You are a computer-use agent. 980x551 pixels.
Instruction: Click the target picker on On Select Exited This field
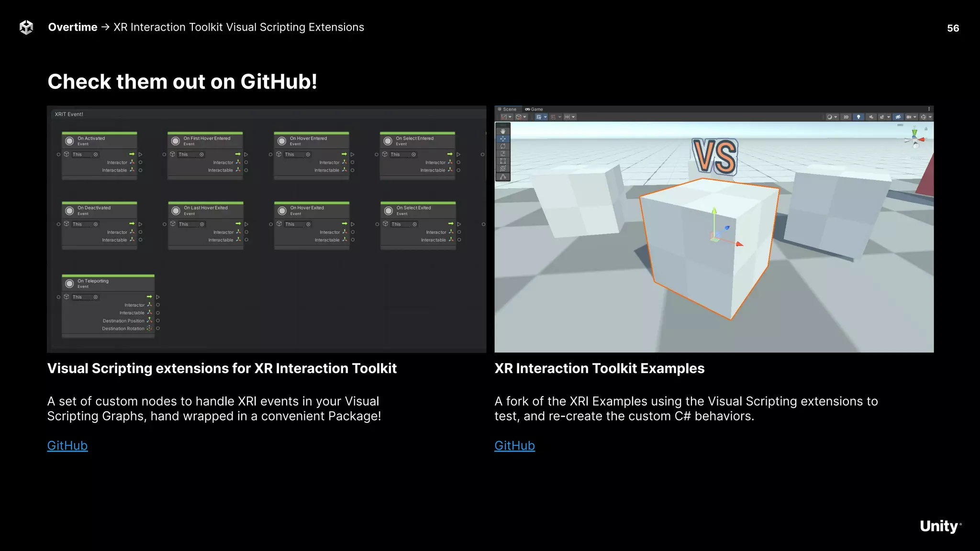[415, 224]
